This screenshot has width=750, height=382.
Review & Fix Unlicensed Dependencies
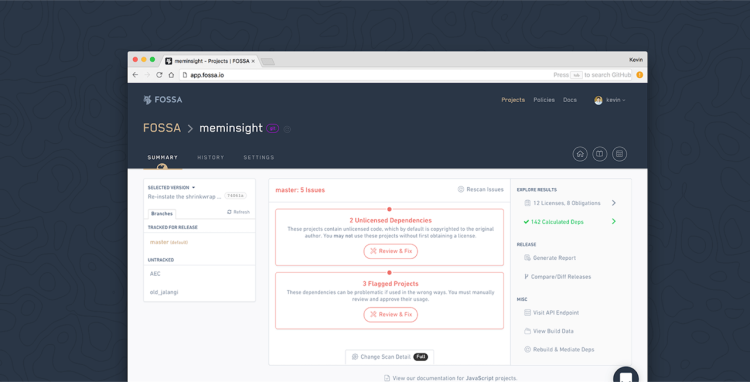click(391, 251)
